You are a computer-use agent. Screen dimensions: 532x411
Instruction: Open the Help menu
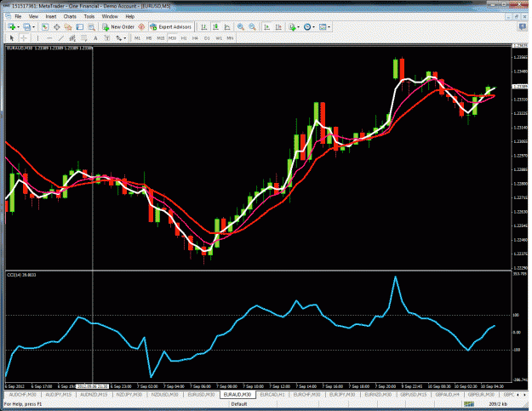[x=130, y=16]
